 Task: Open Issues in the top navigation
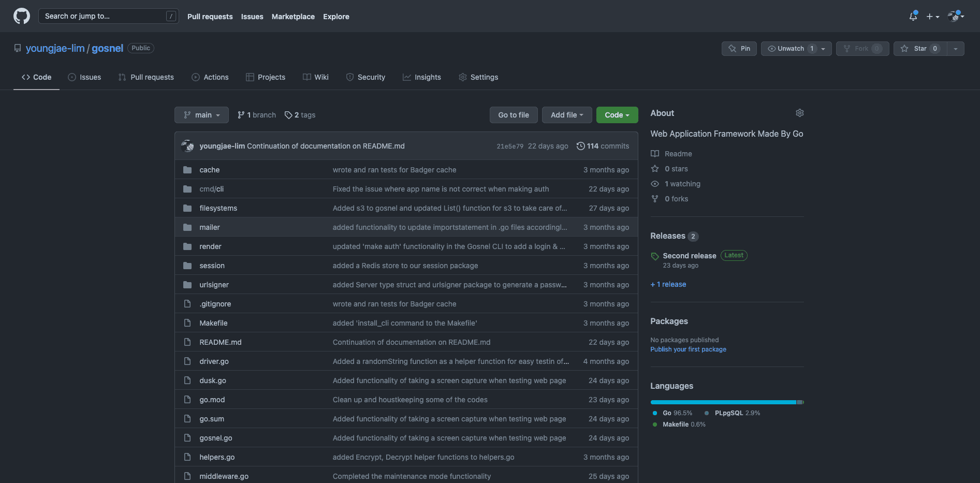pyautogui.click(x=252, y=17)
